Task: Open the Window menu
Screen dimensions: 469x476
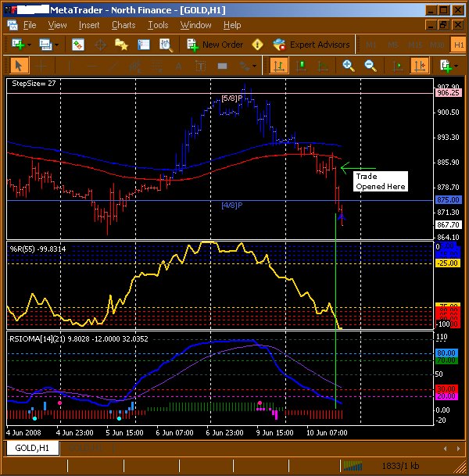Action: [195, 25]
